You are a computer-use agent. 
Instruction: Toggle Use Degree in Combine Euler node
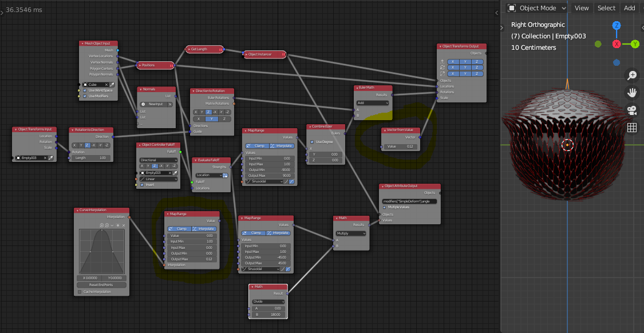312,142
